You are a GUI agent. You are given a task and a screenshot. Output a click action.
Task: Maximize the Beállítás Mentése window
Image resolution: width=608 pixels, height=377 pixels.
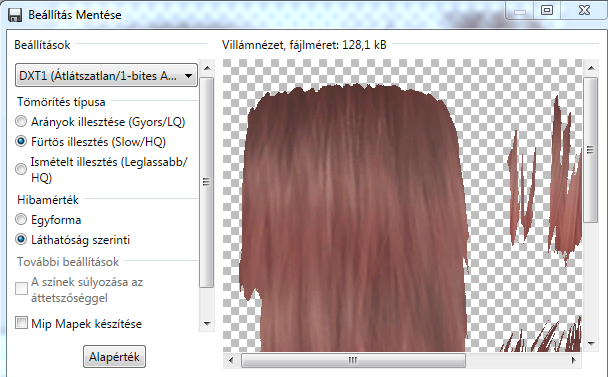click(x=547, y=10)
